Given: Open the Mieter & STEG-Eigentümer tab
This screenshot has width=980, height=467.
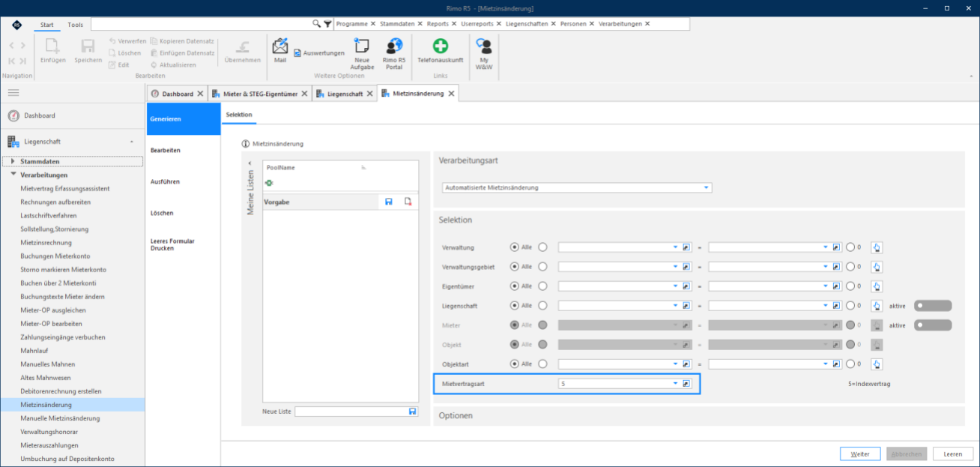Looking at the screenshot, I should 260,94.
